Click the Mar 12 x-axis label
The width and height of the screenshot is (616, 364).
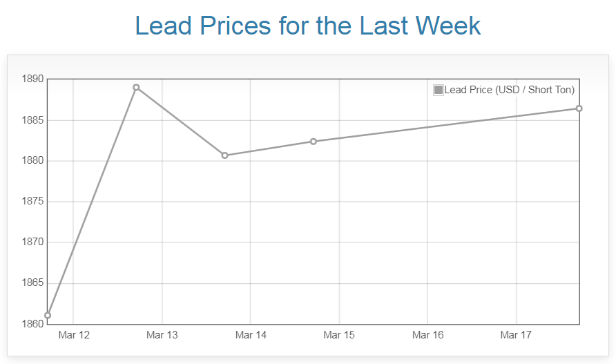[74, 335]
